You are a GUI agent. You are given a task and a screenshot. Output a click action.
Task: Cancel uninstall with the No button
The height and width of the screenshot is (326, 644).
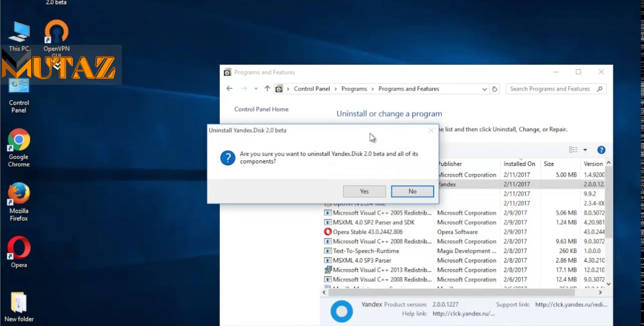coord(412,191)
